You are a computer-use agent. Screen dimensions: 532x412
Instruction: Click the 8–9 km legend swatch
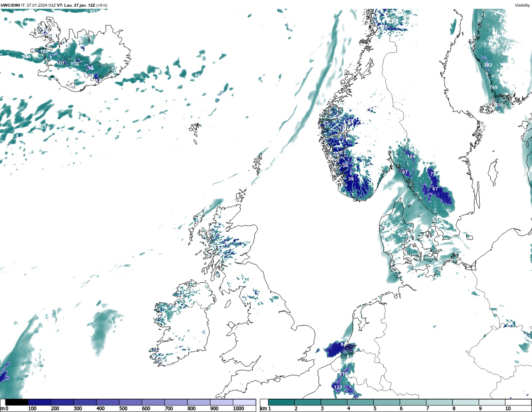click(x=465, y=402)
